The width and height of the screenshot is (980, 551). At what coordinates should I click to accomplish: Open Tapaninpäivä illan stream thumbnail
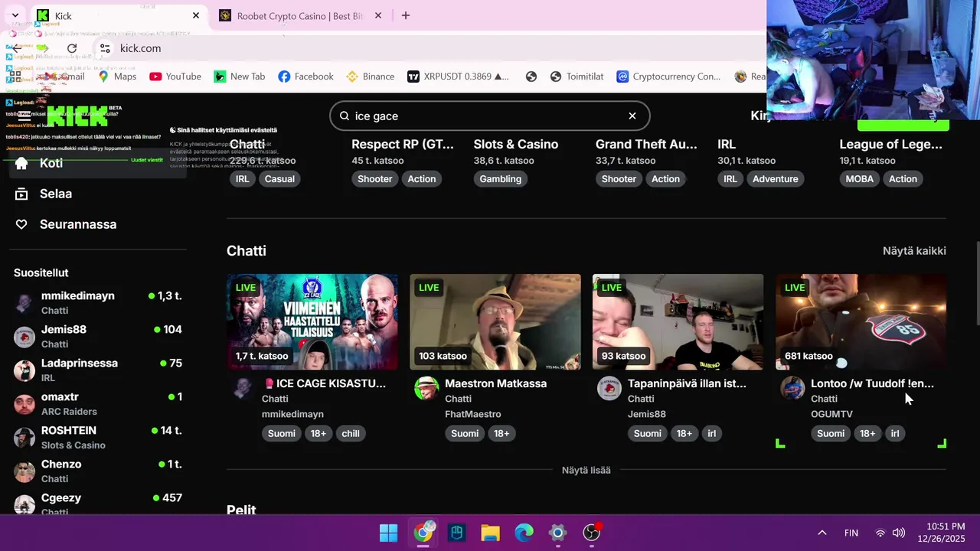click(x=678, y=322)
